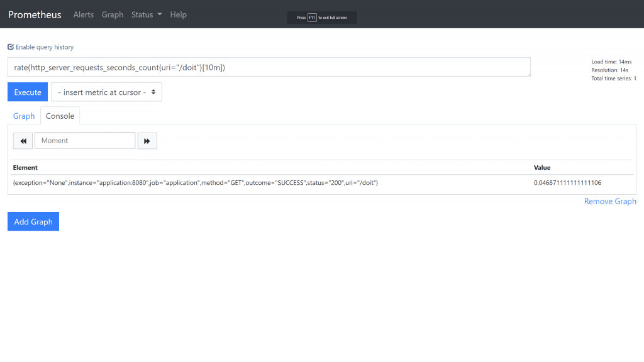Open the Status dropdown in navbar
The image size is (644, 362).
[146, 14]
